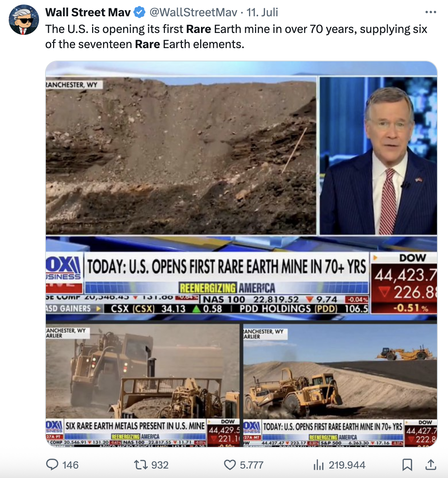448x478 pixels.
Task: Open Wall Street Mav profile avatar
Action: (x=23, y=20)
